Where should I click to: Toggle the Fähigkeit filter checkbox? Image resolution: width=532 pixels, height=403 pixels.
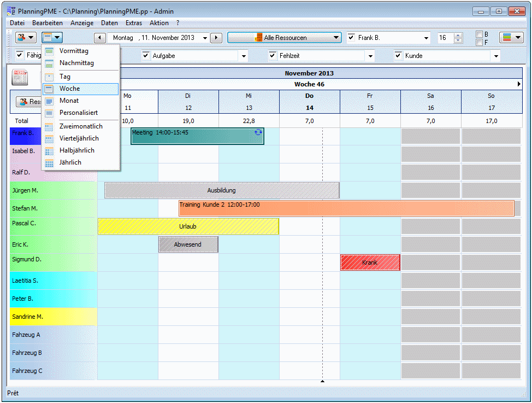[x=20, y=55]
